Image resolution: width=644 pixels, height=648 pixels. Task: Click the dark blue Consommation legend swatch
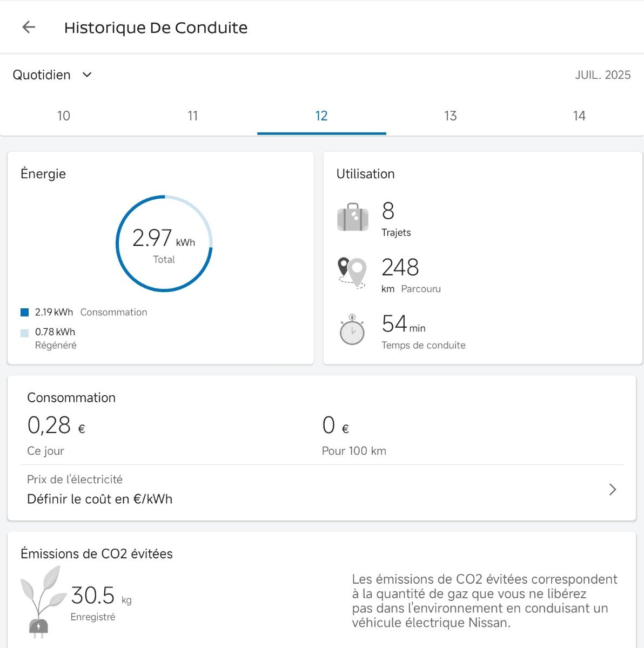(24, 312)
